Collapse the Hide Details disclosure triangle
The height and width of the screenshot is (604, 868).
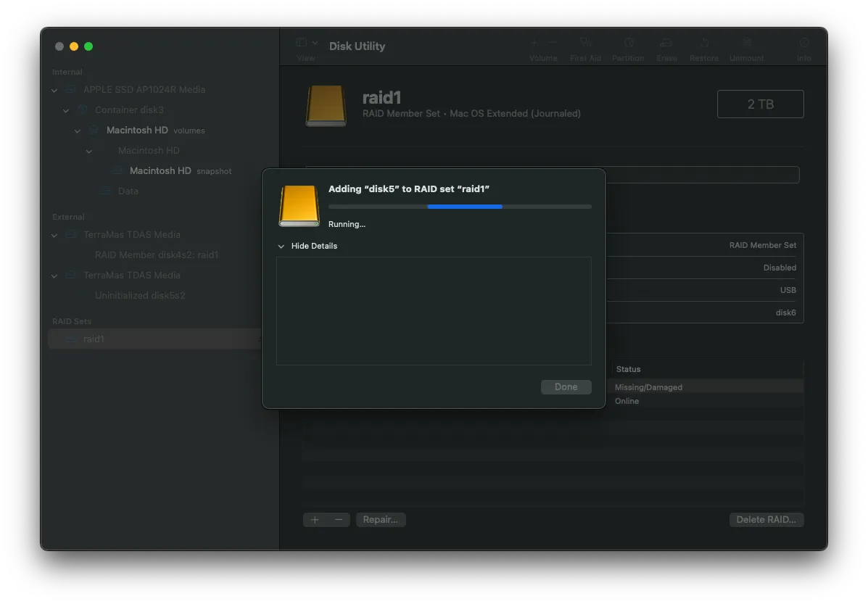click(x=281, y=247)
